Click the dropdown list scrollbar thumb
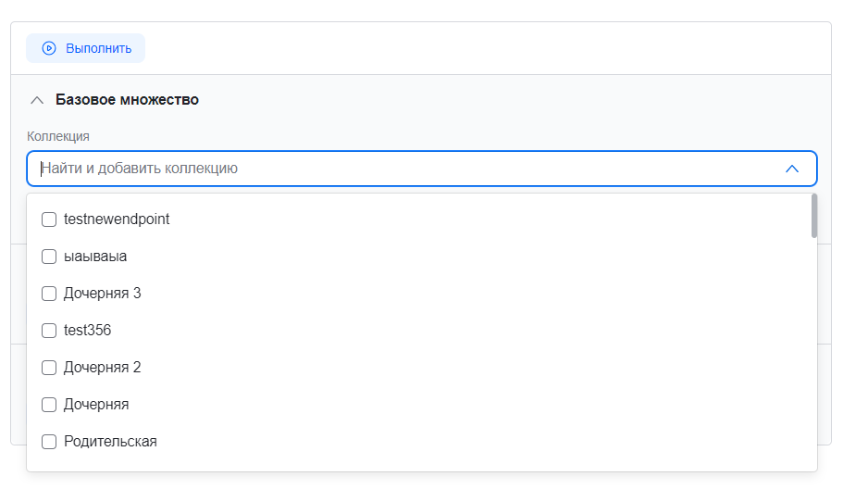The width and height of the screenshot is (868, 489). [x=814, y=215]
